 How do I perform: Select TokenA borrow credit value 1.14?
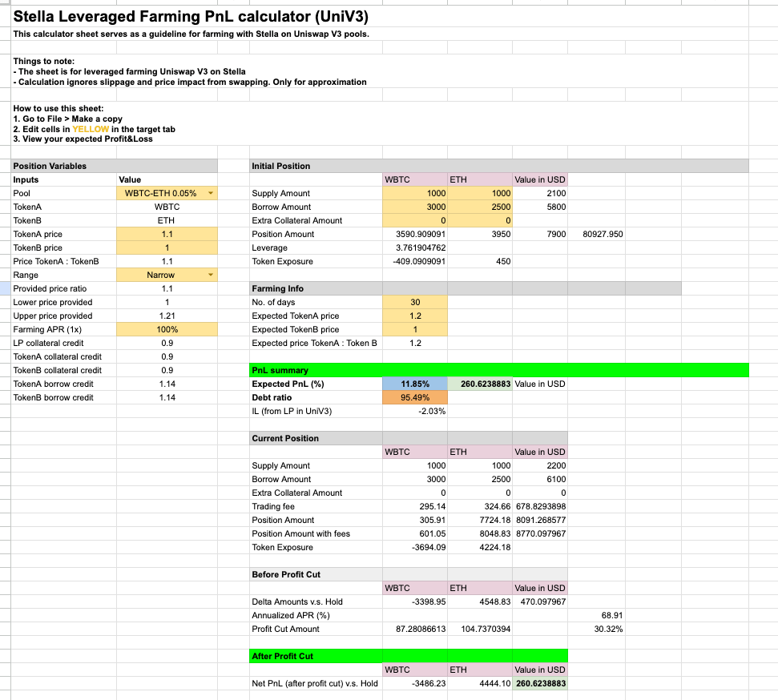click(x=167, y=384)
